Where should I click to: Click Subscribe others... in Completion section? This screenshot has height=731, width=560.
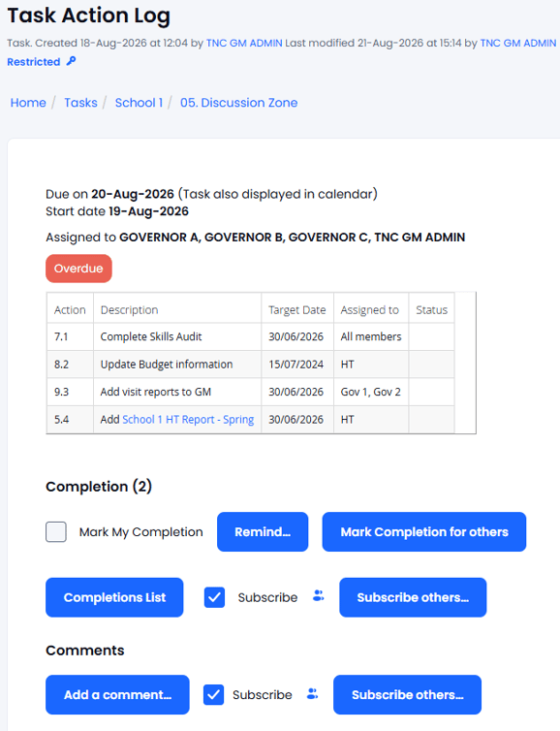pos(413,597)
